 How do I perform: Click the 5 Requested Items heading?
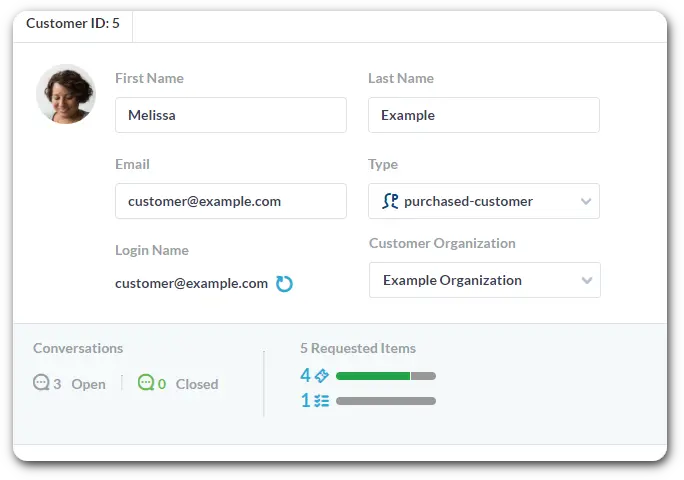[x=357, y=349]
